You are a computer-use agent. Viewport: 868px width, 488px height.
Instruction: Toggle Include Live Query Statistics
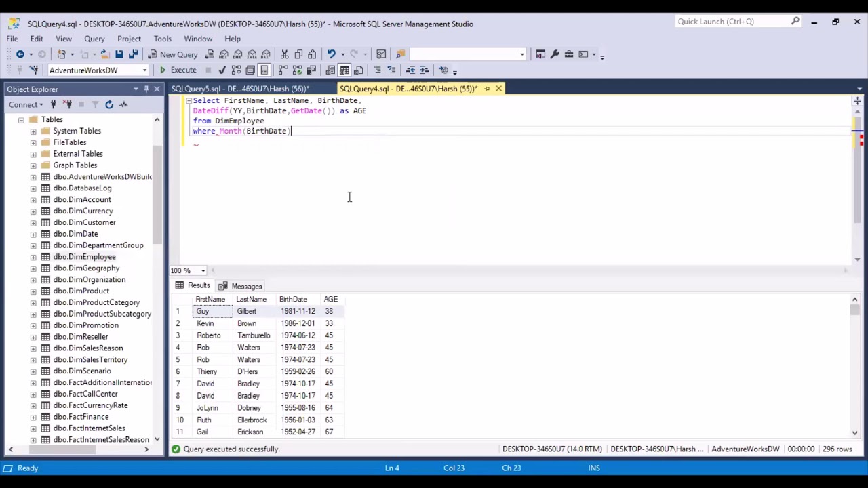click(297, 70)
